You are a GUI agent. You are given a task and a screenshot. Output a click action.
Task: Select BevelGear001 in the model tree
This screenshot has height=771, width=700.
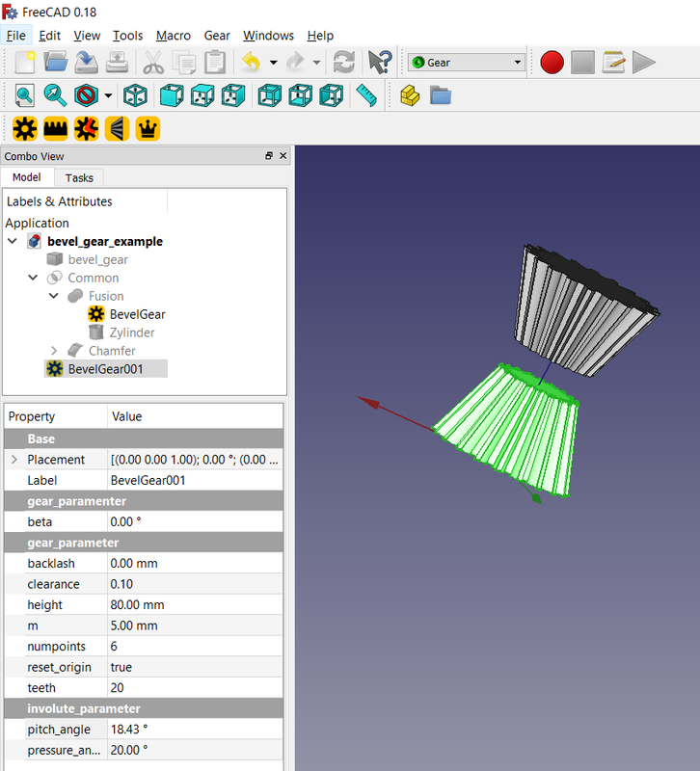(x=106, y=369)
